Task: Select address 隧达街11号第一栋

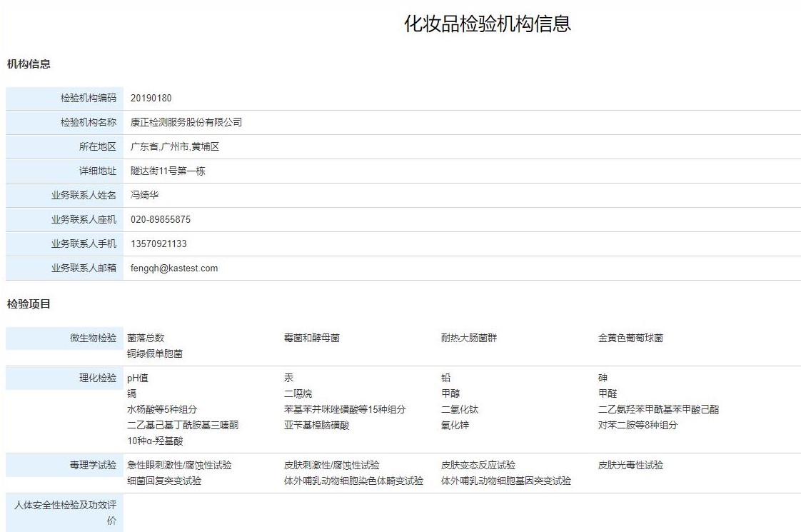Action: click(168, 171)
